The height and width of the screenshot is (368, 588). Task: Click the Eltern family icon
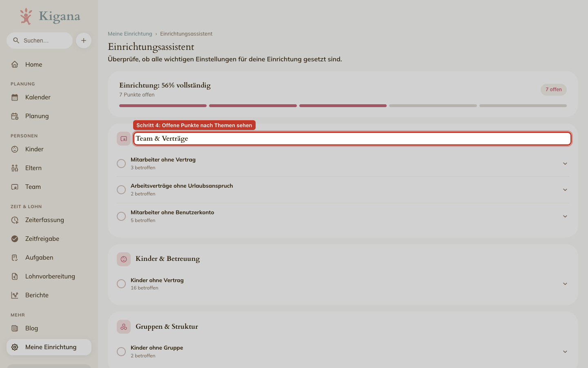(x=15, y=168)
